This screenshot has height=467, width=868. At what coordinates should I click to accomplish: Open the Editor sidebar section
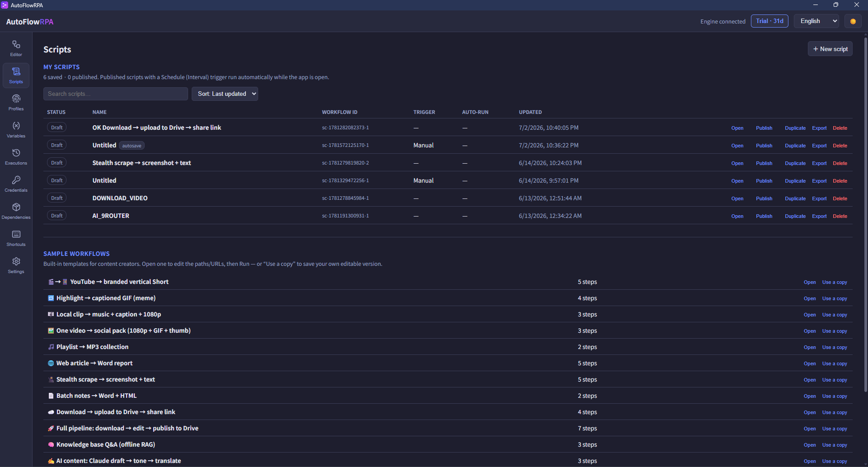(x=16, y=48)
